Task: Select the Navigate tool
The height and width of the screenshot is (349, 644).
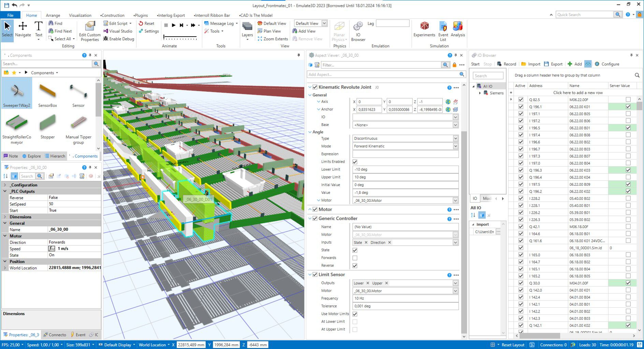Action: pos(23,29)
